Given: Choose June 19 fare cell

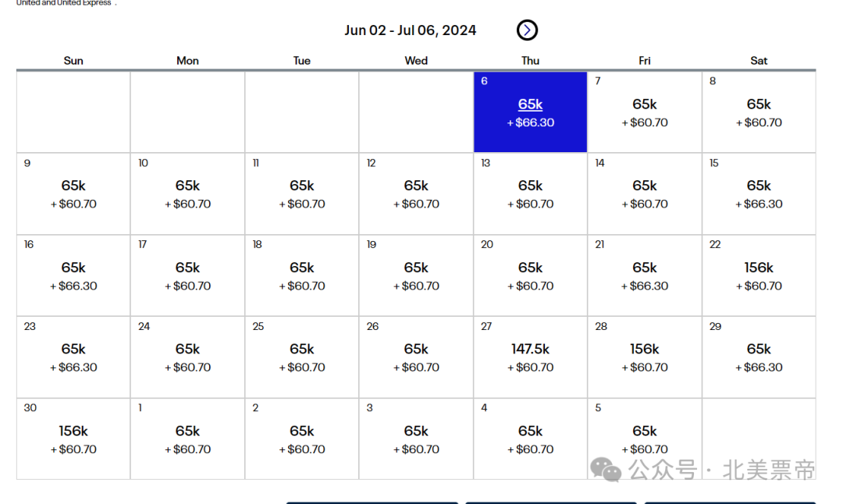Looking at the screenshot, I should pyautogui.click(x=416, y=275).
